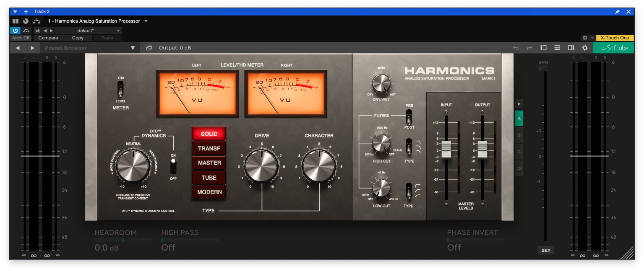Load previous preset in the default* row
The height and width of the screenshot is (271, 644).
tap(45, 31)
